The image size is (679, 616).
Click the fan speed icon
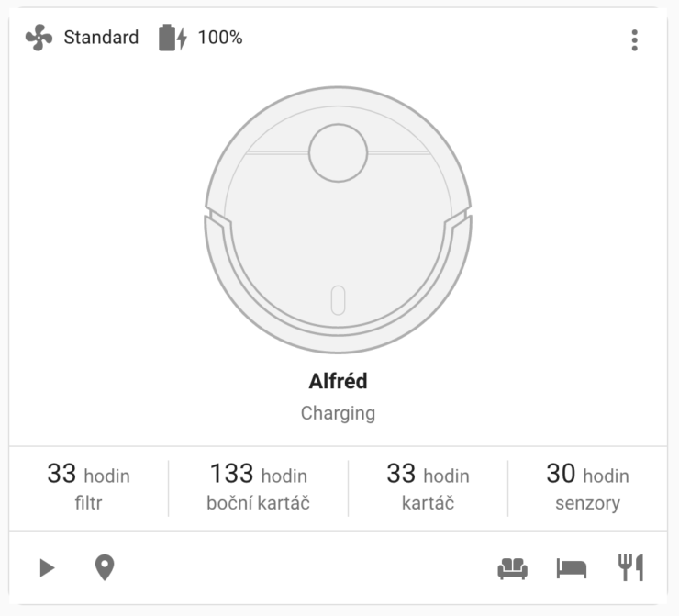coord(39,38)
